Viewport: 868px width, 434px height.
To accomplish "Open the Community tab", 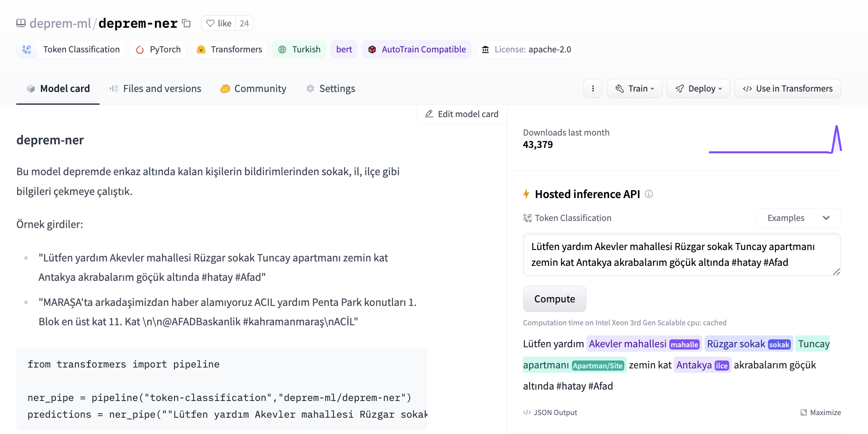I will (x=253, y=88).
